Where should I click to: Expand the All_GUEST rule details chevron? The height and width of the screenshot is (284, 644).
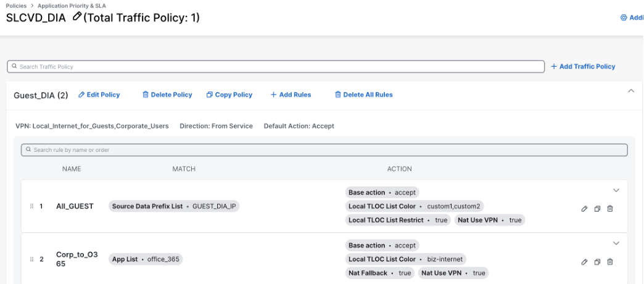(616, 190)
